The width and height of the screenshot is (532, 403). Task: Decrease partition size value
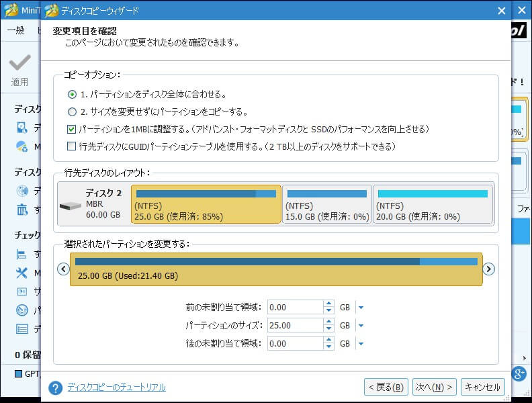(328, 328)
